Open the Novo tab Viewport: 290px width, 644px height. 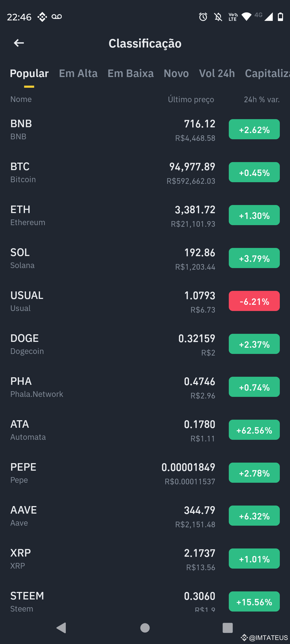[176, 73]
